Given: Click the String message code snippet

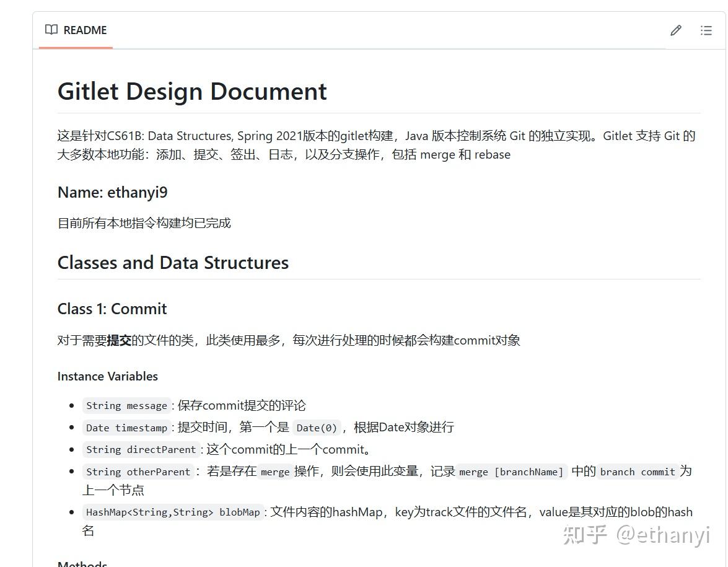Looking at the screenshot, I should (127, 406).
